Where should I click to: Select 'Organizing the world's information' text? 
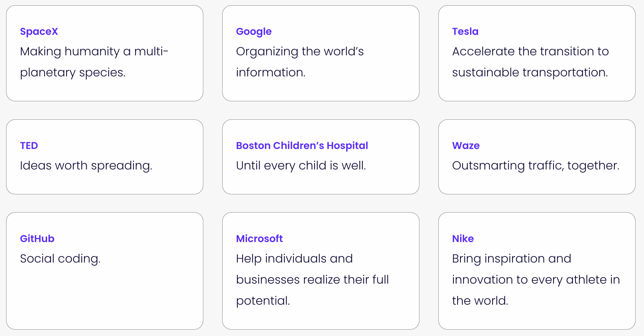(300, 62)
